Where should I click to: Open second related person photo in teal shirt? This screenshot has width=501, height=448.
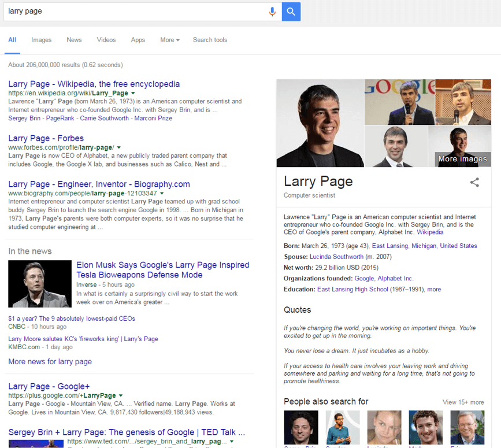pyautogui.click(x=343, y=427)
